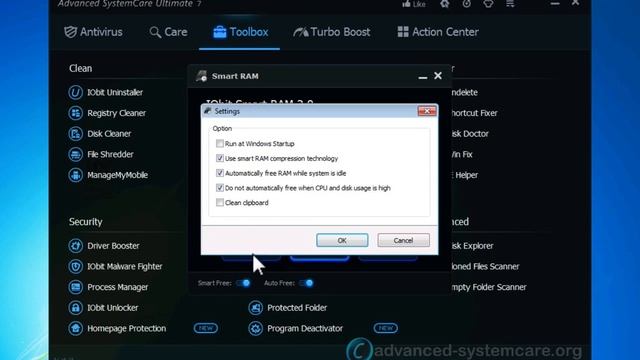Click Win Fix tool label
Viewport: 640px width, 360px height.
click(x=462, y=154)
